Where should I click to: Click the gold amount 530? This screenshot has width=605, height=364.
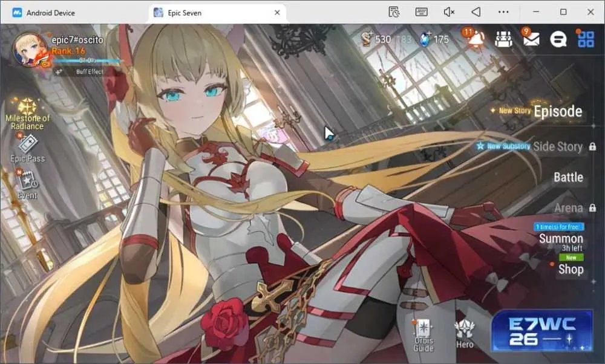pos(383,39)
